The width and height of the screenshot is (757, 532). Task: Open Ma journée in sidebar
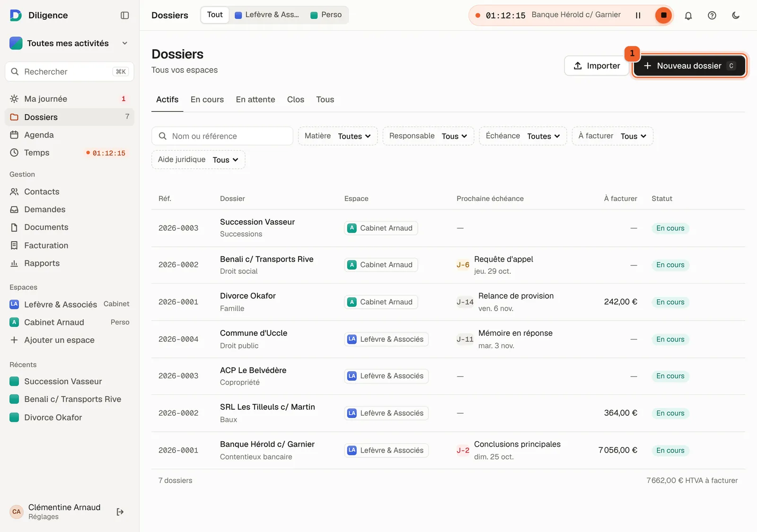pyautogui.click(x=70, y=99)
